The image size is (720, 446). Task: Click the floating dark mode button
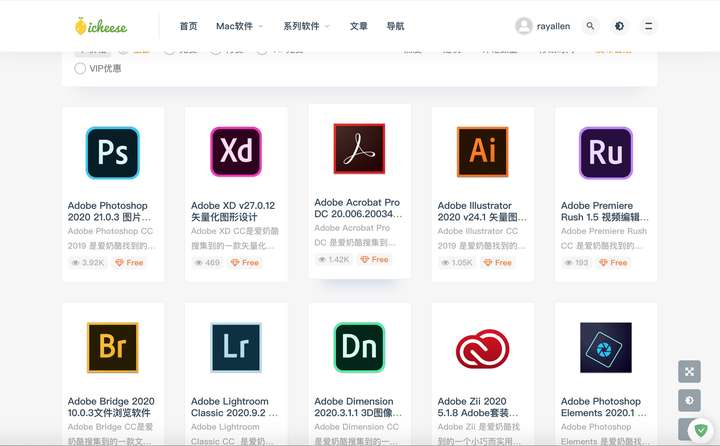689,401
